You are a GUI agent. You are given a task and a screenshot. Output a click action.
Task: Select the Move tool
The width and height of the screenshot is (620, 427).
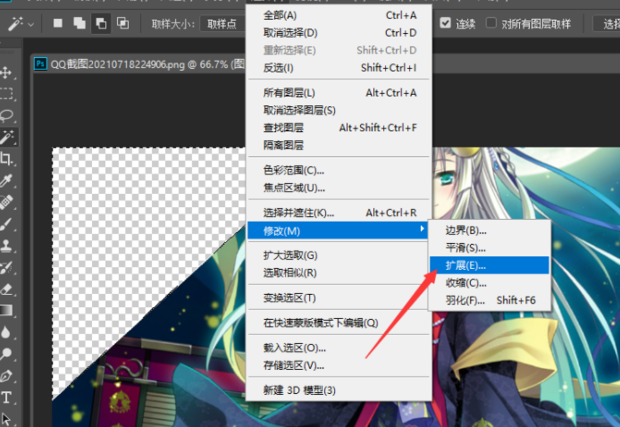coord(6,72)
